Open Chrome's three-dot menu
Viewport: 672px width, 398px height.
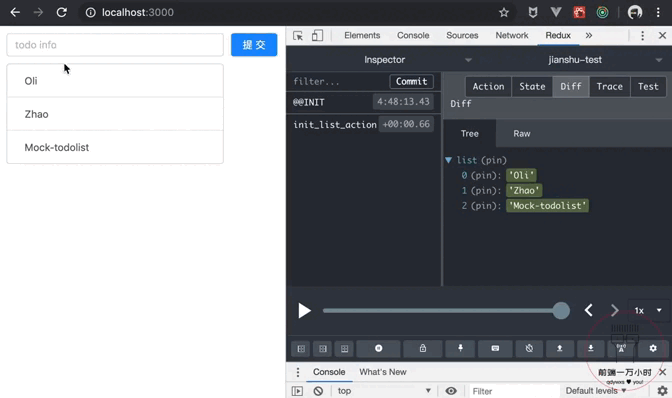[x=658, y=12]
